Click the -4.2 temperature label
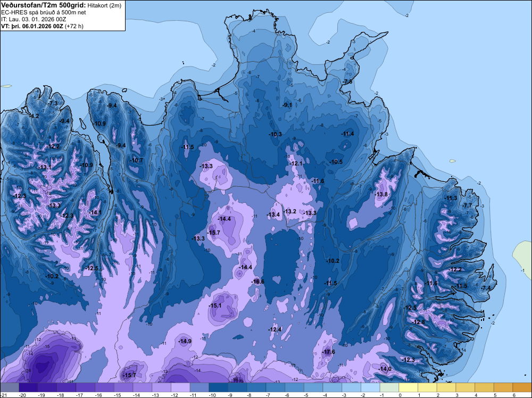 click(x=34, y=116)
